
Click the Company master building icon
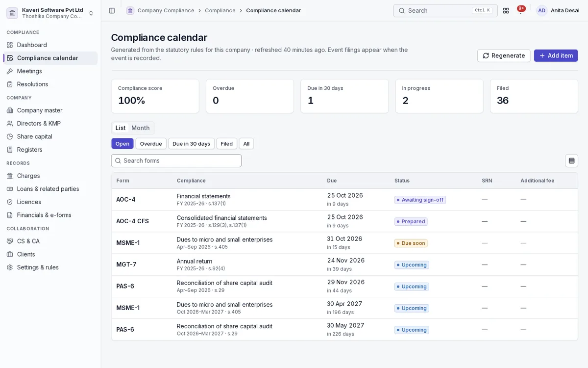[x=10, y=110]
